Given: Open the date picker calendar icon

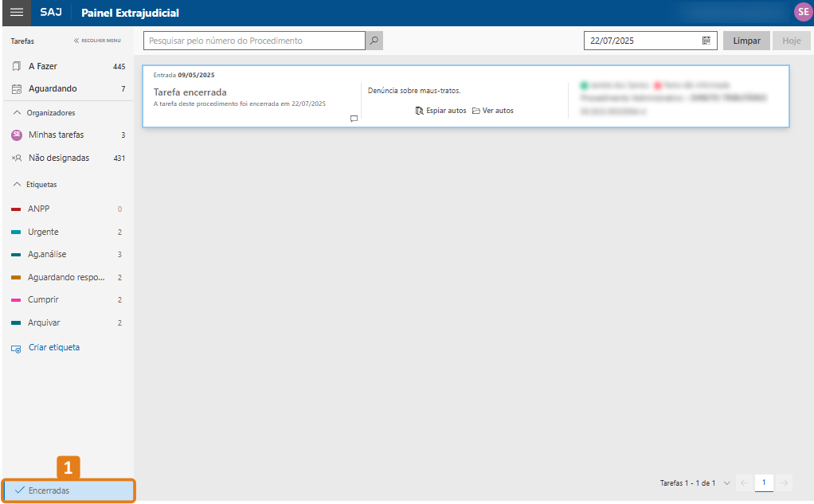Looking at the screenshot, I should (x=706, y=41).
